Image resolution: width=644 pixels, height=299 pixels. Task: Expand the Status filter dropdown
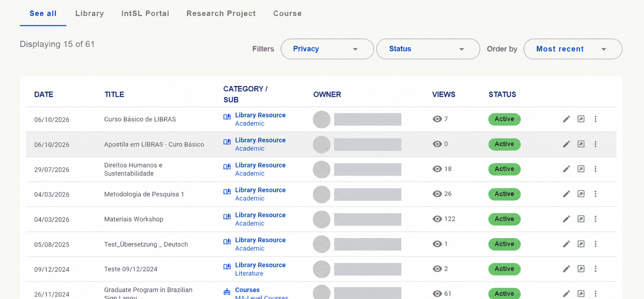tap(428, 49)
